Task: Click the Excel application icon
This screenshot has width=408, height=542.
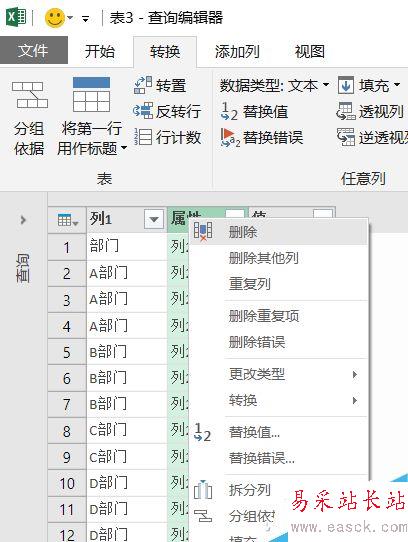Action: [16, 17]
